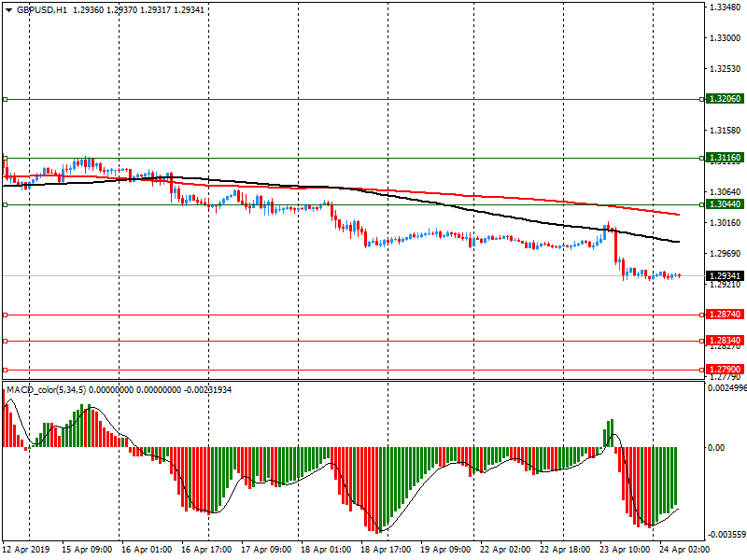747x560 pixels.
Task: Grab left handle of 1.30440 line
Action: 6,204
